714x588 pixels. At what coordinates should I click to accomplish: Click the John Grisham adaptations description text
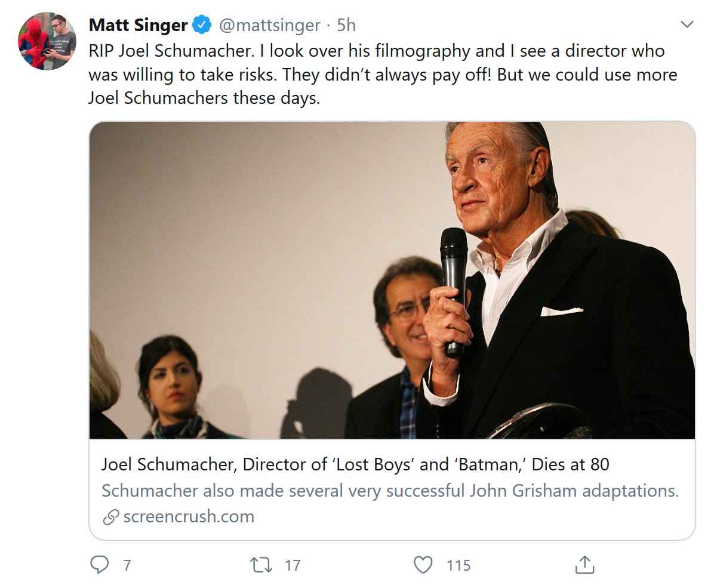click(x=390, y=491)
